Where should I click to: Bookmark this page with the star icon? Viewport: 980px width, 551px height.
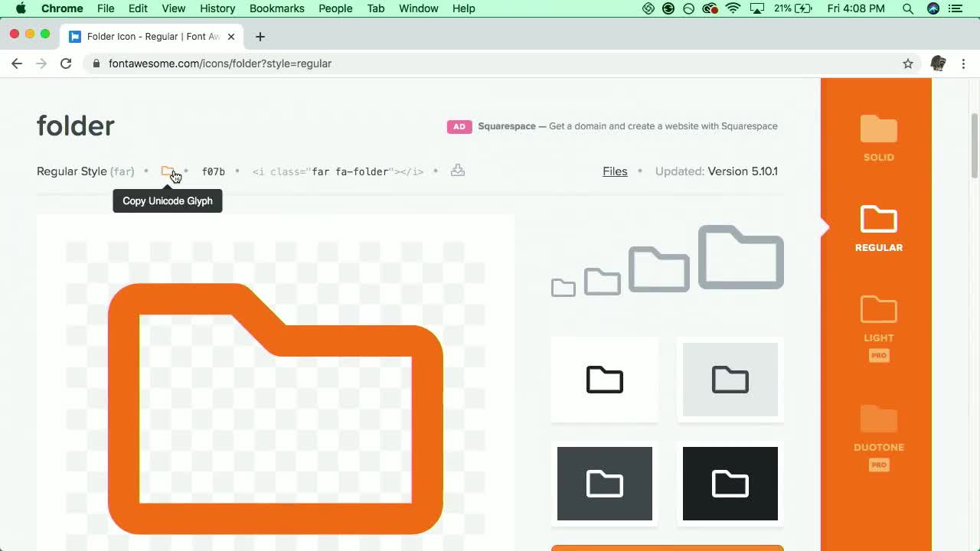pos(908,64)
